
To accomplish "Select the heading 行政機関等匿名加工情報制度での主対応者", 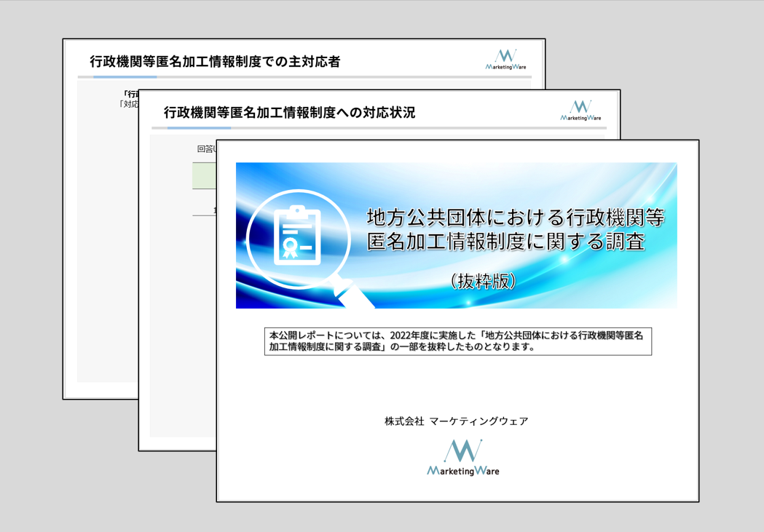I will click(x=215, y=62).
